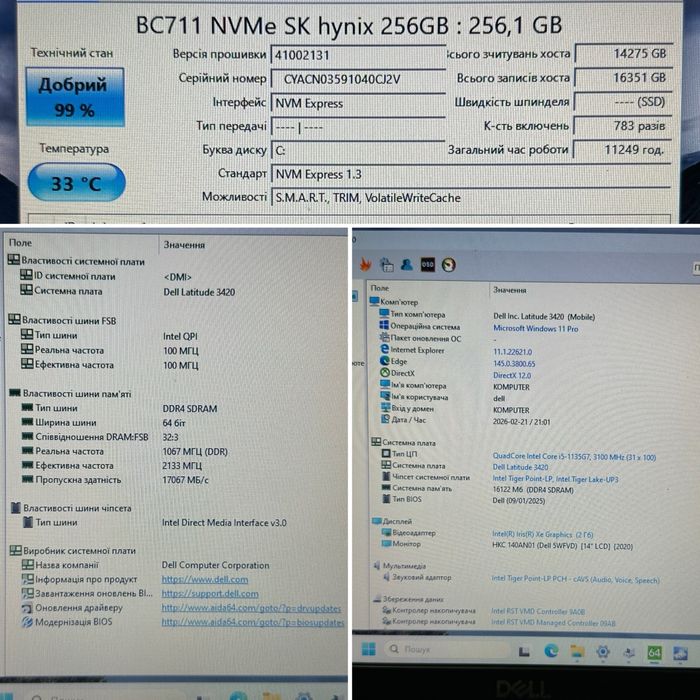
Task: Select the serial number field CYACN03591040CJ2V
Action: (x=358, y=79)
